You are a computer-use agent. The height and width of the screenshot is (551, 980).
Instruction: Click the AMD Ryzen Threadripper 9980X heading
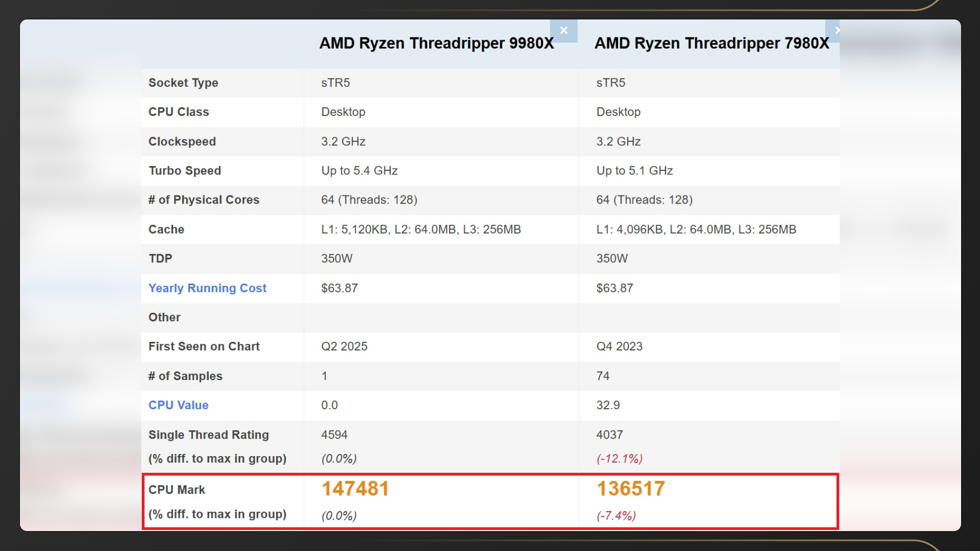436,43
